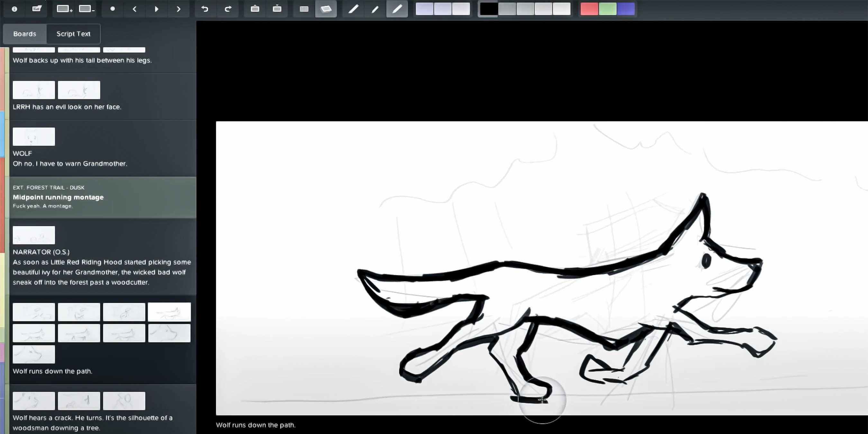This screenshot has height=434, width=868.
Task: Click 'Wolf backs up with his tail' text
Action: point(82,60)
